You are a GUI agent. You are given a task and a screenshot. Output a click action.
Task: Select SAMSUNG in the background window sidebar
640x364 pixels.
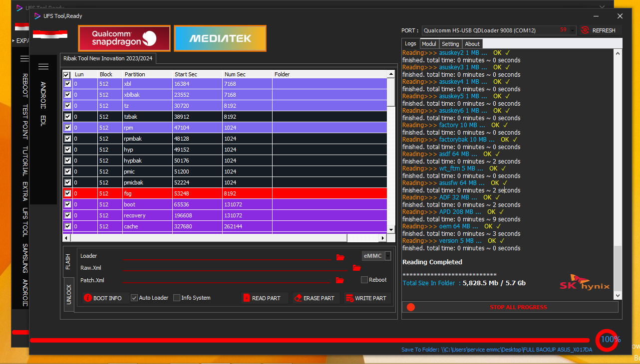point(25,258)
